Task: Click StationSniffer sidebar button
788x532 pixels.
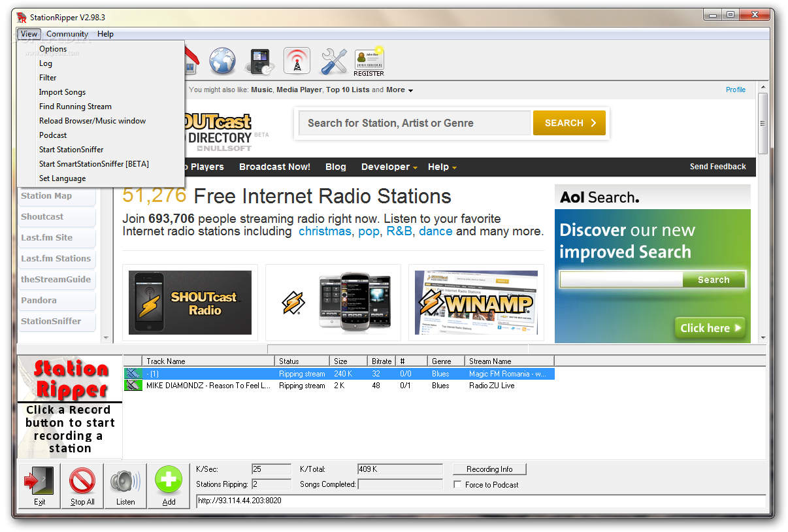Action: 57,321
